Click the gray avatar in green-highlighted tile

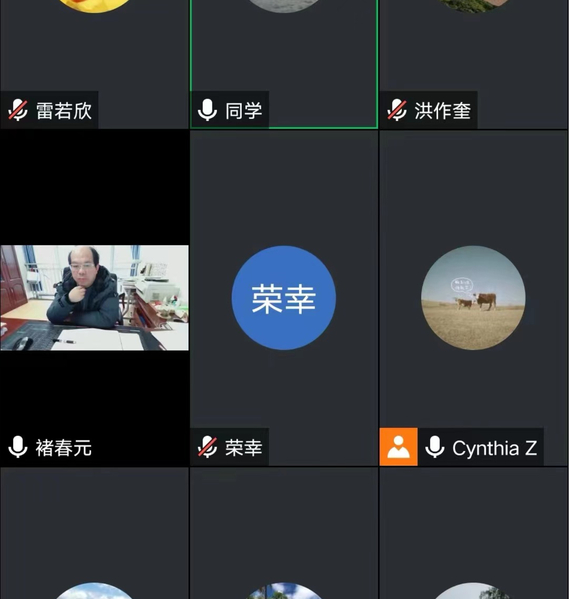[284, 6]
